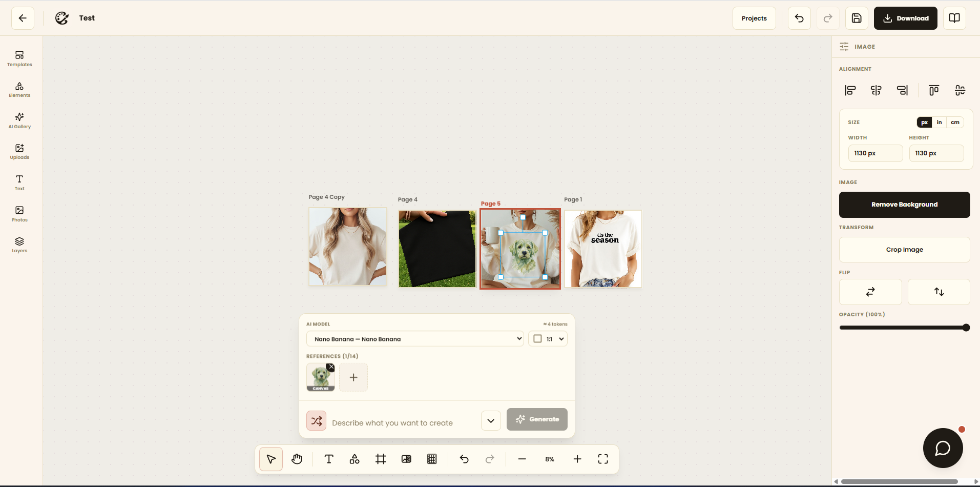Select the hand pan tool
This screenshot has height=487, width=980.
click(297, 459)
